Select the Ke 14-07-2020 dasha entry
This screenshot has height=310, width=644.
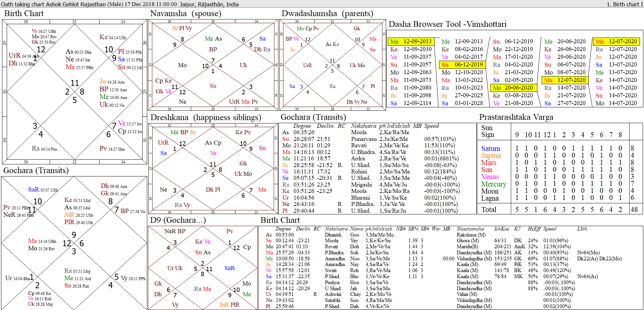click(616, 80)
